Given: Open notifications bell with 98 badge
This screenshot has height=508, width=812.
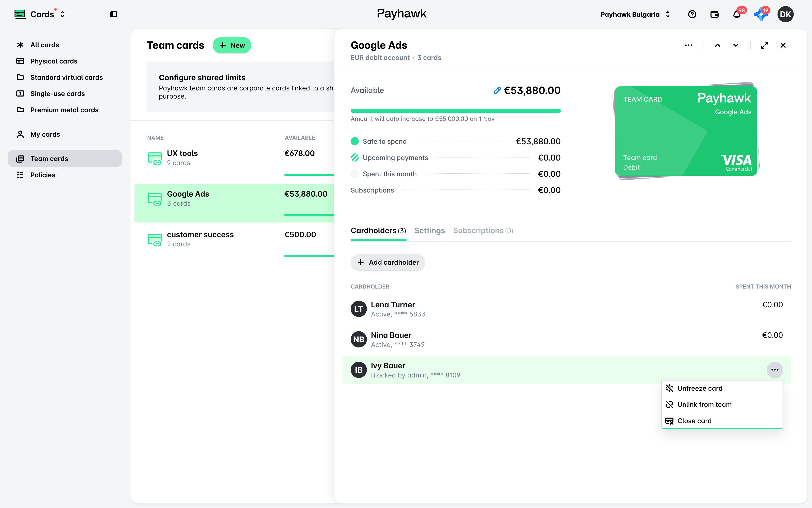Looking at the screenshot, I should tap(737, 14).
